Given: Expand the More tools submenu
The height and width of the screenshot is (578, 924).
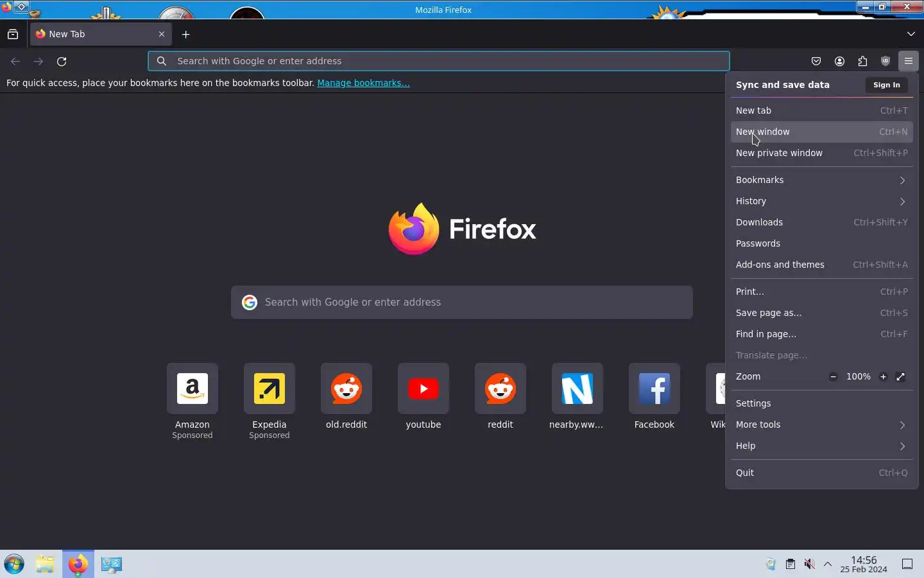Looking at the screenshot, I should [822, 425].
